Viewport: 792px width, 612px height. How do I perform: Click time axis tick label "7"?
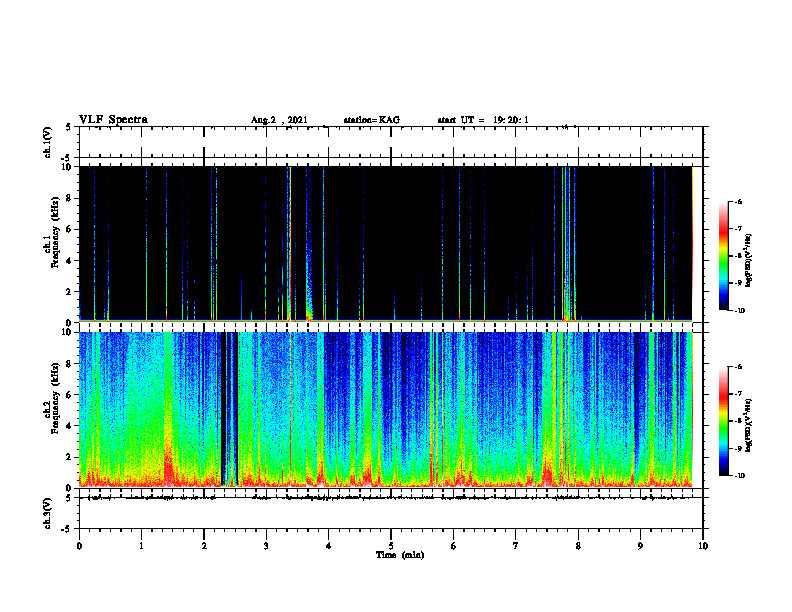(516, 546)
